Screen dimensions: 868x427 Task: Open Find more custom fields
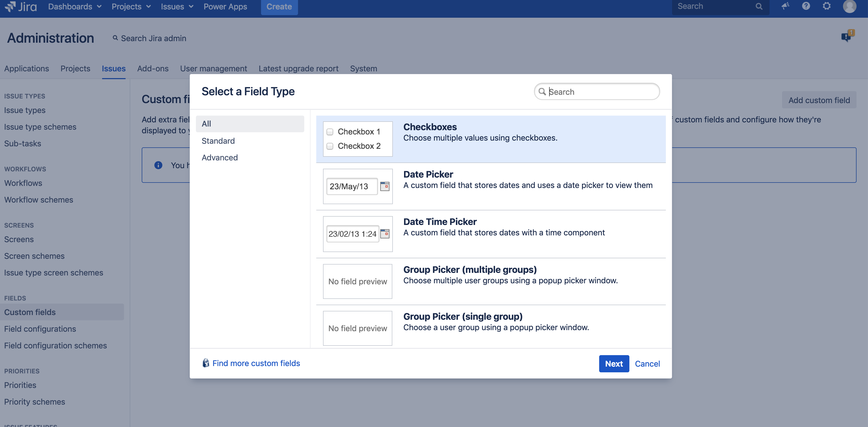tap(256, 363)
